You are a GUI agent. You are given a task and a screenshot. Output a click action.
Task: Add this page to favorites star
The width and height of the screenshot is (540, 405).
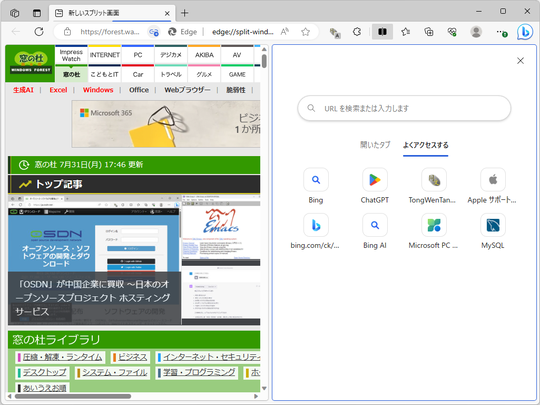(x=305, y=32)
